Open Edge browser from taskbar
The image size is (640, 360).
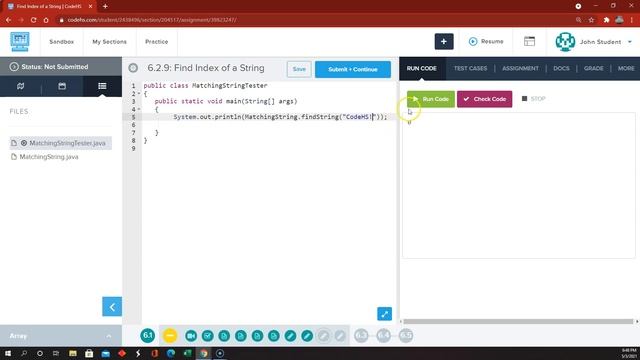point(171,353)
